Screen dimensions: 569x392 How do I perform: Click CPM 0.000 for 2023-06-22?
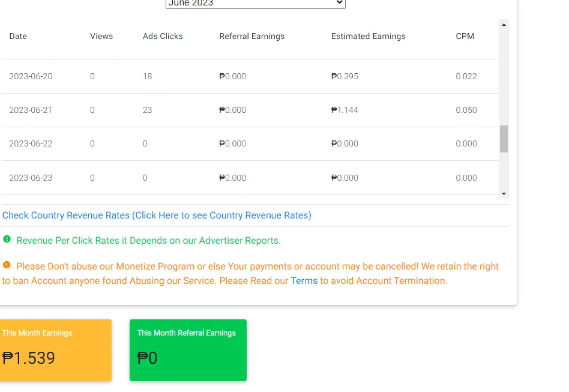pyautogui.click(x=466, y=143)
